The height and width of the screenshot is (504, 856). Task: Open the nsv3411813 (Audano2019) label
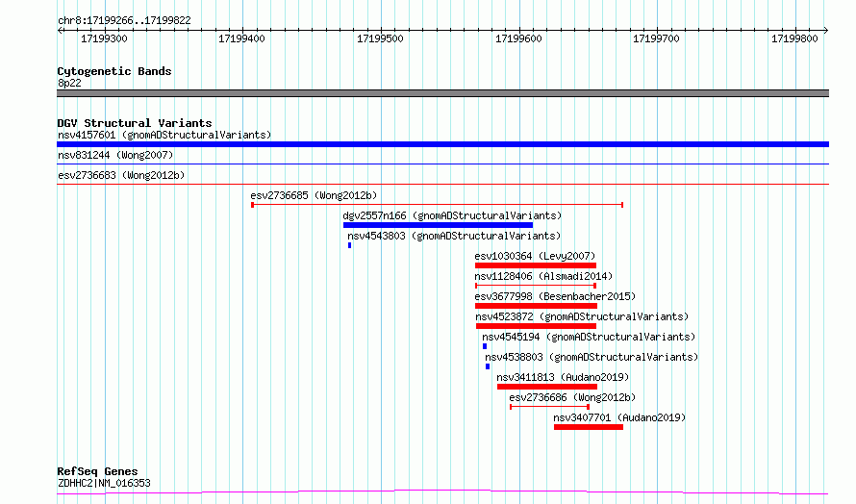click(563, 377)
